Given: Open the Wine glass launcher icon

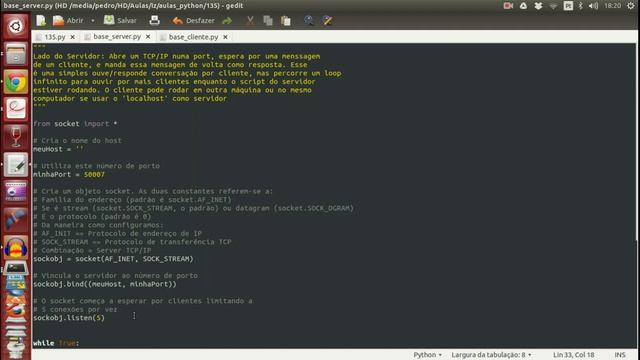Looking at the screenshot, I should [16, 137].
